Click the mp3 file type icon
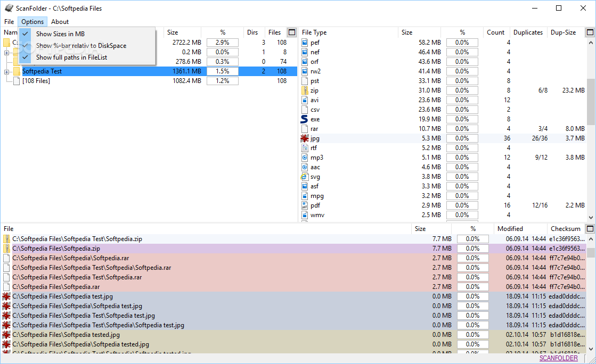Viewport: 596px width, 364px height. [305, 158]
